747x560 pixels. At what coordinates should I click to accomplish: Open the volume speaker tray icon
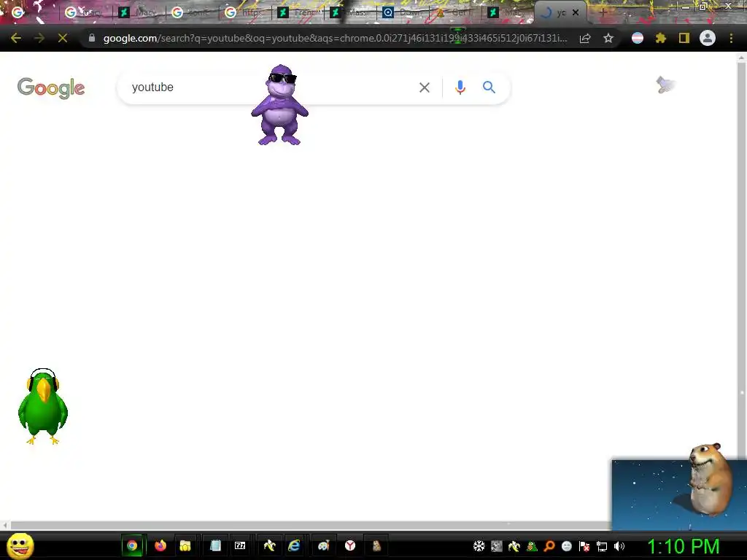pyautogui.click(x=619, y=546)
